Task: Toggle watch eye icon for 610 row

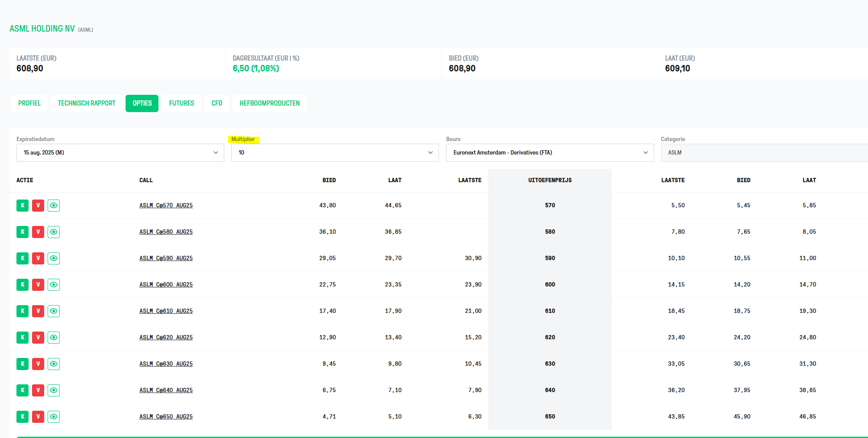Action: pyautogui.click(x=54, y=311)
